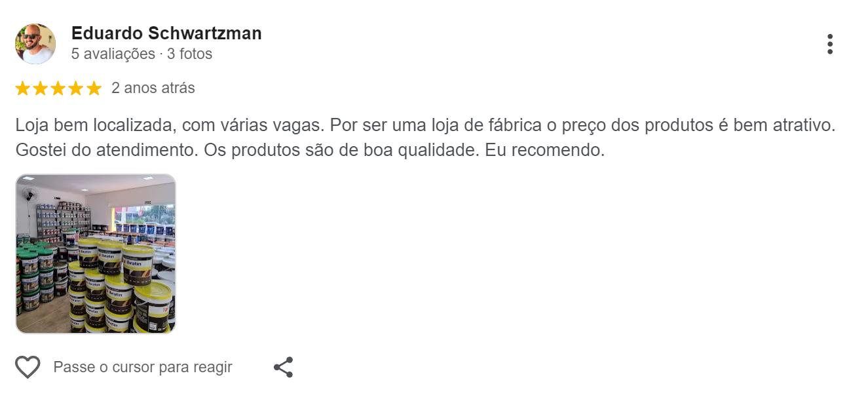Click the "2 anos atrás" timestamp

(153, 88)
